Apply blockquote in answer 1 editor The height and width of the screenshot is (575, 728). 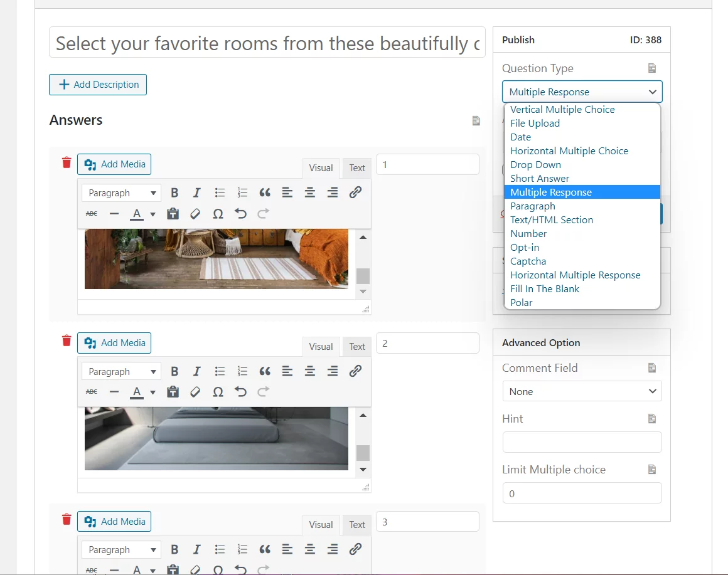pos(265,193)
